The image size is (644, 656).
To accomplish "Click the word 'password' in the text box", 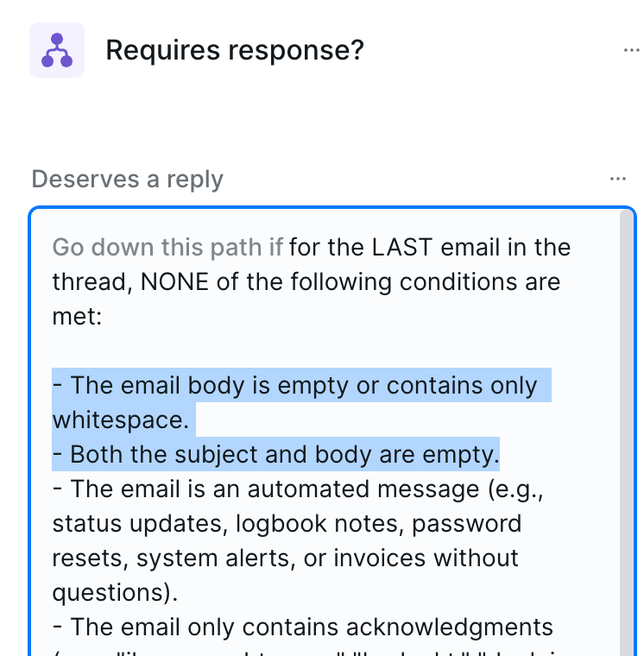I will (x=467, y=523).
